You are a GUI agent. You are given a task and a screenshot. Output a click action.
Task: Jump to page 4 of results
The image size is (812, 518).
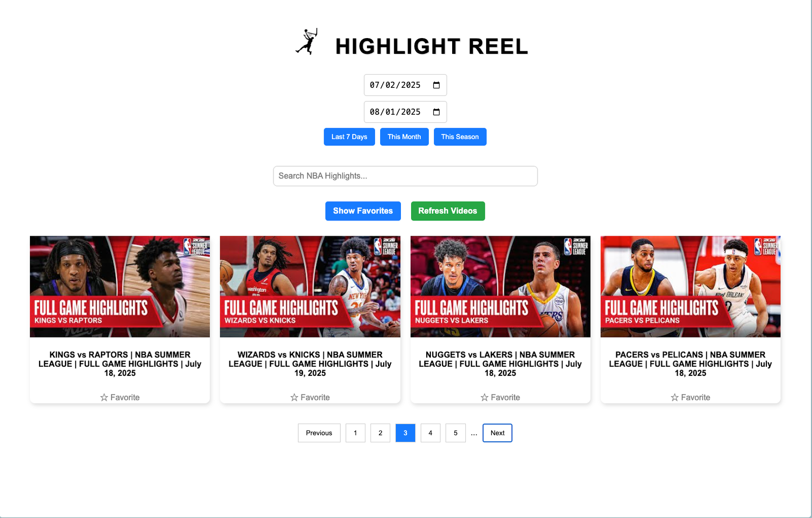[x=430, y=433]
